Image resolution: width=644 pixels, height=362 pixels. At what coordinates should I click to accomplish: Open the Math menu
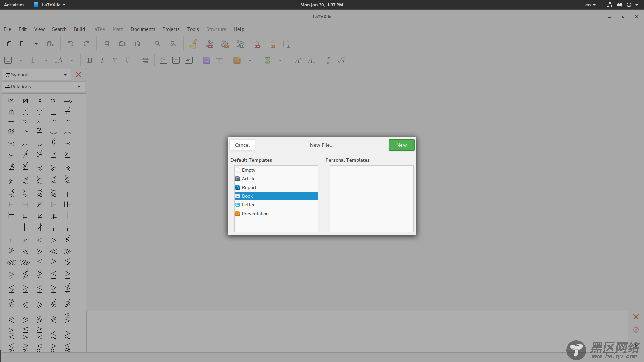point(118,29)
